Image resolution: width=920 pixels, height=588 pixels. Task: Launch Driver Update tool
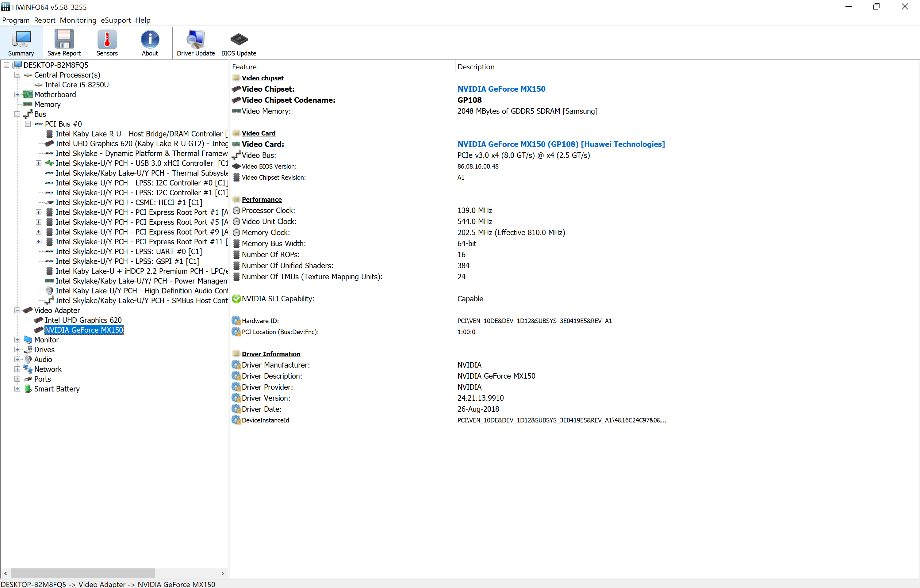click(x=196, y=43)
